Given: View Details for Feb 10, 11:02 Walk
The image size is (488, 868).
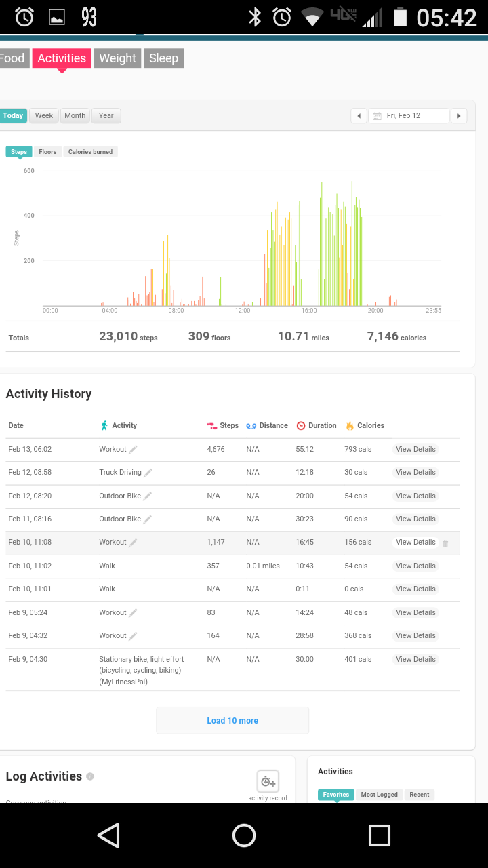Looking at the screenshot, I should coord(415,566).
